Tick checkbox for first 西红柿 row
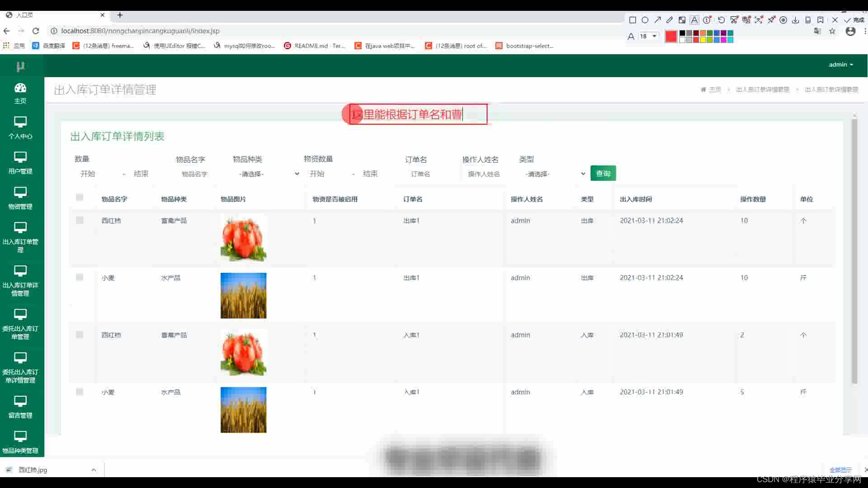The width and height of the screenshot is (868, 488). (x=80, y=220)
